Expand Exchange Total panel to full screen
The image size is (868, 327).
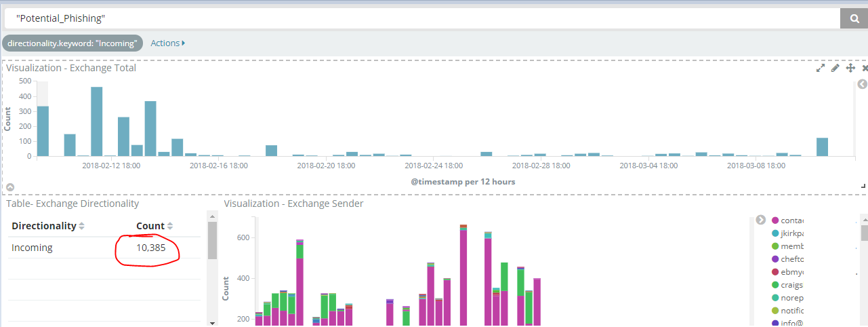click(x=821, y=68)
